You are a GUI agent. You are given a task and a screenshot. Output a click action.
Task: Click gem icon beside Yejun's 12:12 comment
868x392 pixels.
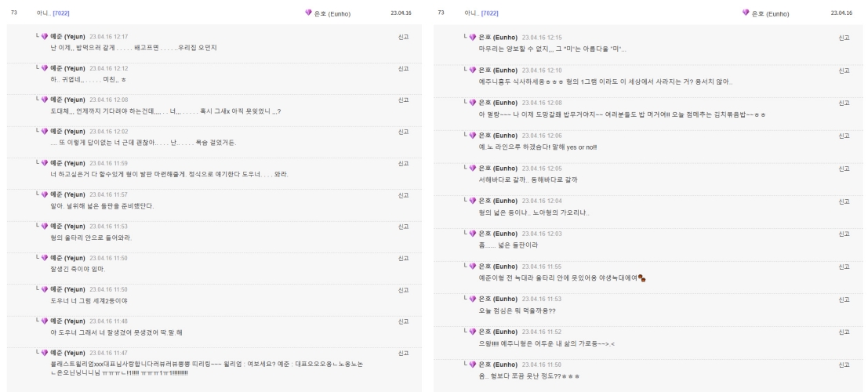pos(44,68)
